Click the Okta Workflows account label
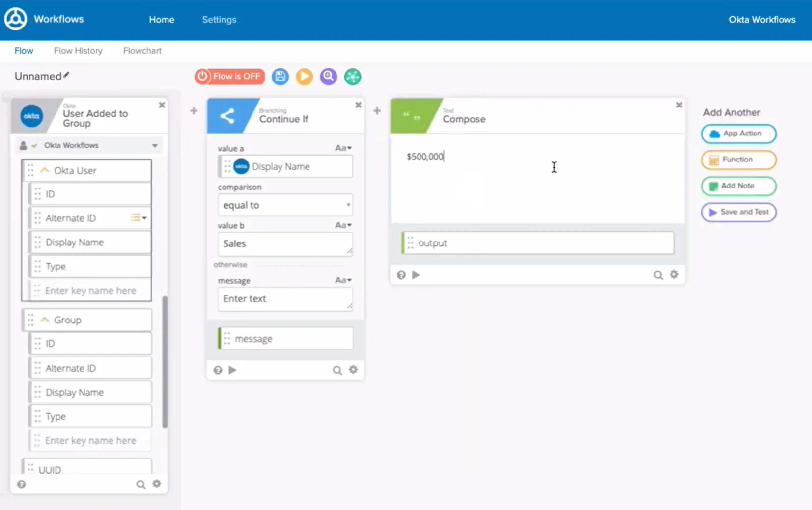 [762, 20]
